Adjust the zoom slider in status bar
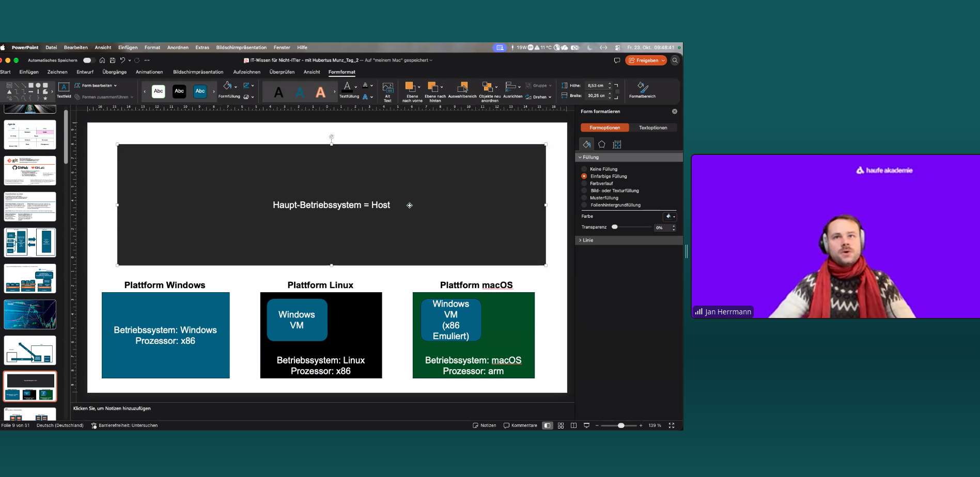980x477 pixels. click(621, 425)
